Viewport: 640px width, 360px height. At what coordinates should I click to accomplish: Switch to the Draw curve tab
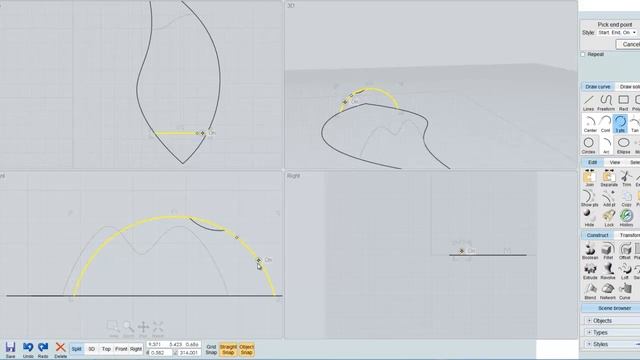[x=598, y=87]
